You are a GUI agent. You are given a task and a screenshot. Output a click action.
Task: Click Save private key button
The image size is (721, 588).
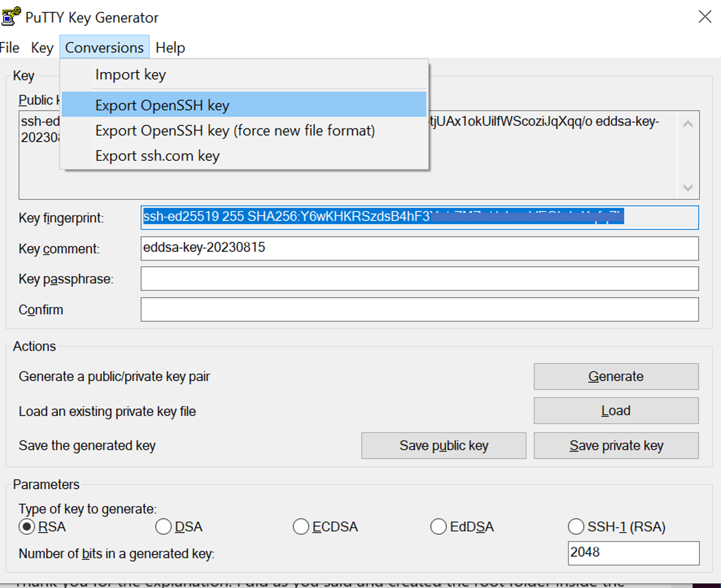tap(616, 446)
